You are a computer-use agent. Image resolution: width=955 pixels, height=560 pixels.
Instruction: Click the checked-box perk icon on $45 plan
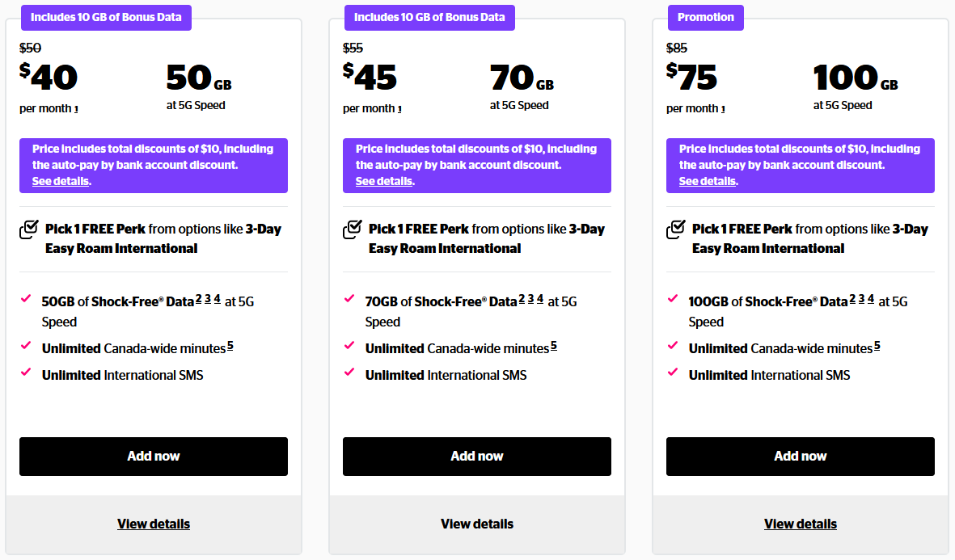[352, 229]
